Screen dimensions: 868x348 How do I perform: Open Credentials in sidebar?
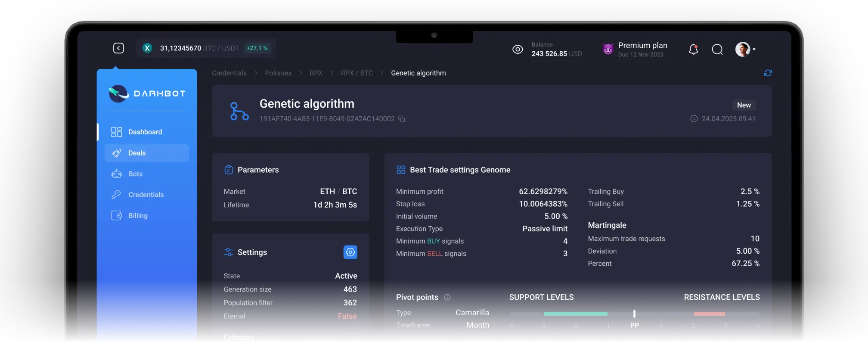pos(147,195)
